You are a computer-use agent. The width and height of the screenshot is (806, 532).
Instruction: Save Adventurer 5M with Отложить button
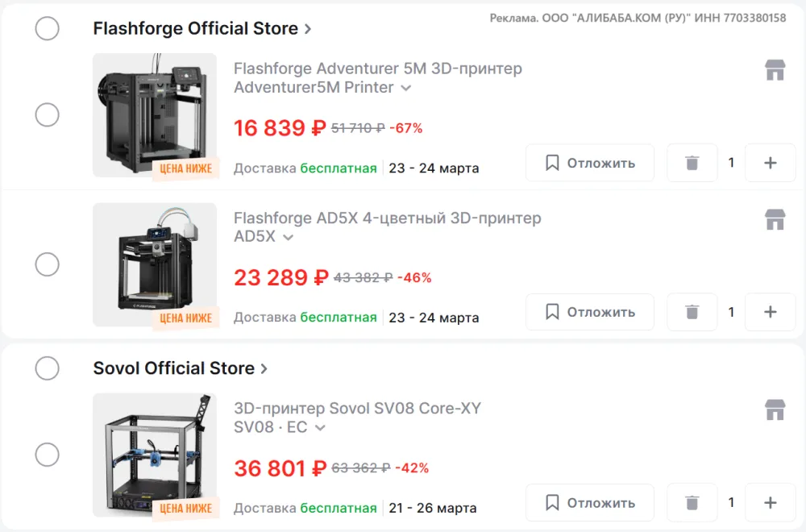coord(590,163)
